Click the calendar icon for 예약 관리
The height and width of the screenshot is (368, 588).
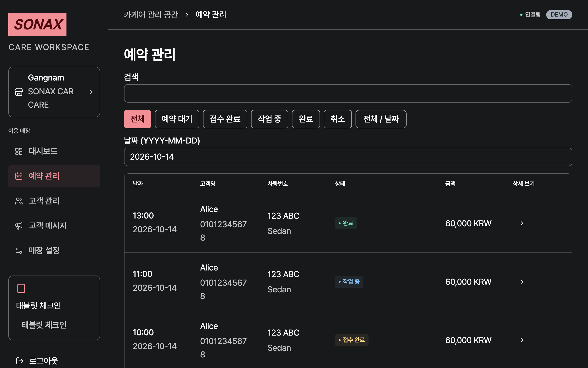[x=19, y=176]
